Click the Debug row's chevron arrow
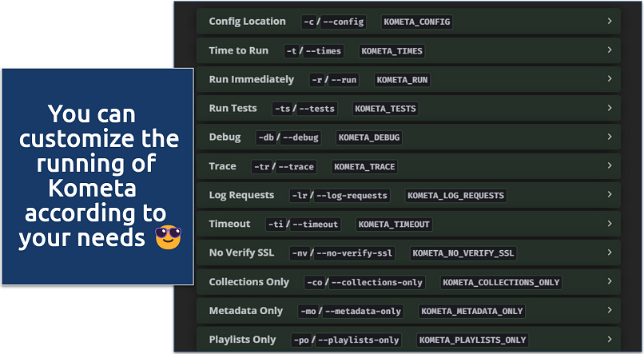The image size is (644, 354). tap(610, 137)
